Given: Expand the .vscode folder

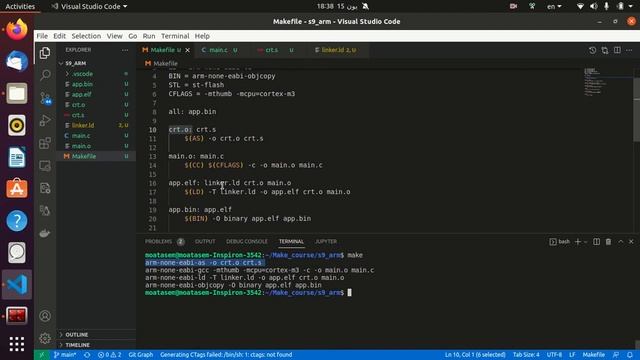Looking at the screenshot, I should 83,74.
